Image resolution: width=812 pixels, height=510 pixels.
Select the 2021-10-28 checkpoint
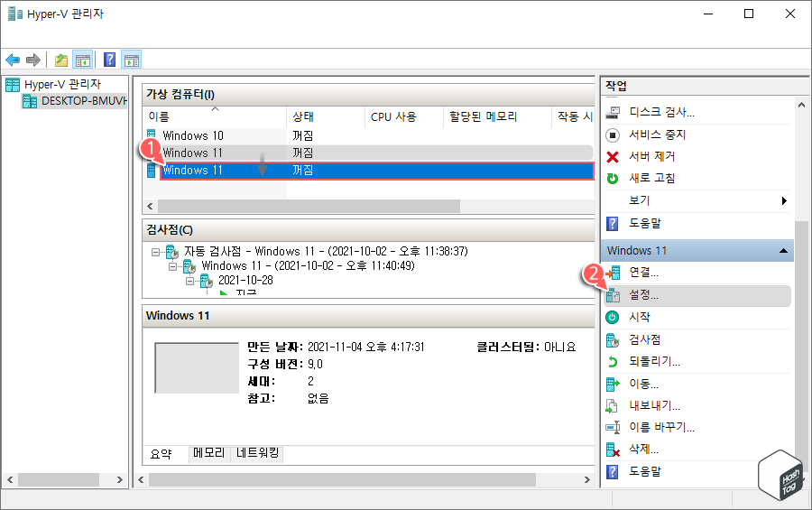point(245,281)
